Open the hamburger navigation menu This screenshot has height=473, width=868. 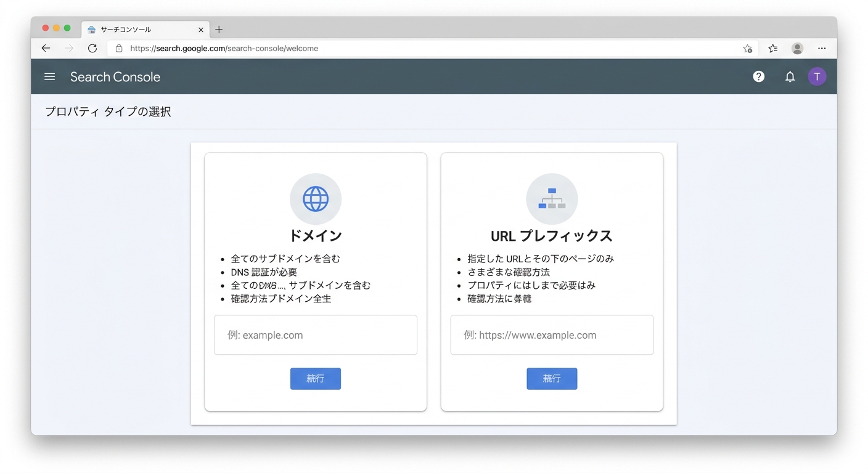(50, 76)
